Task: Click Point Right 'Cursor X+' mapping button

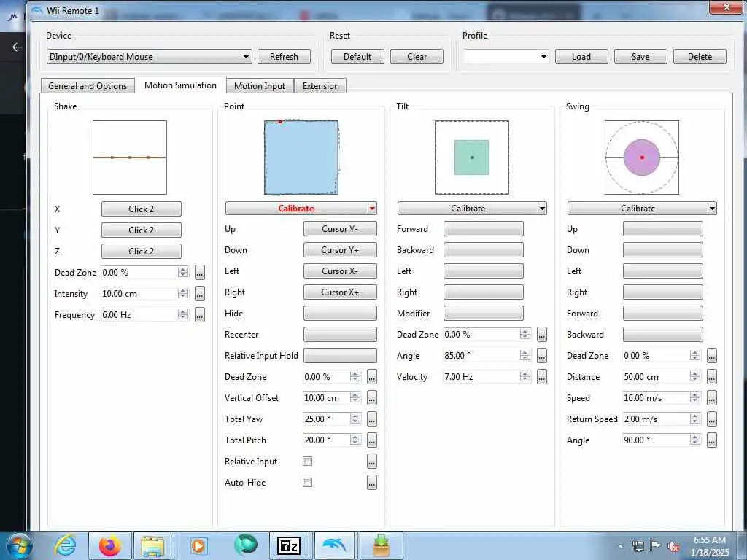Action: click(340, 292)
